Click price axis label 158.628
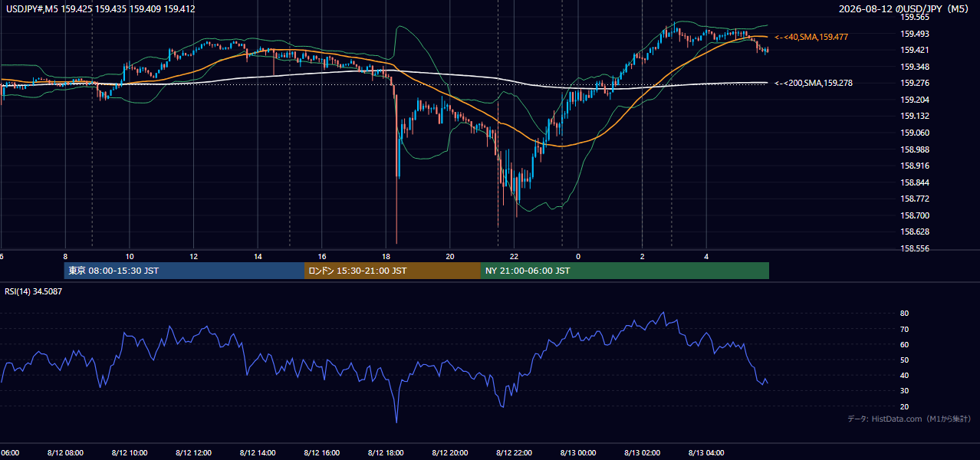 coord(914,232)
